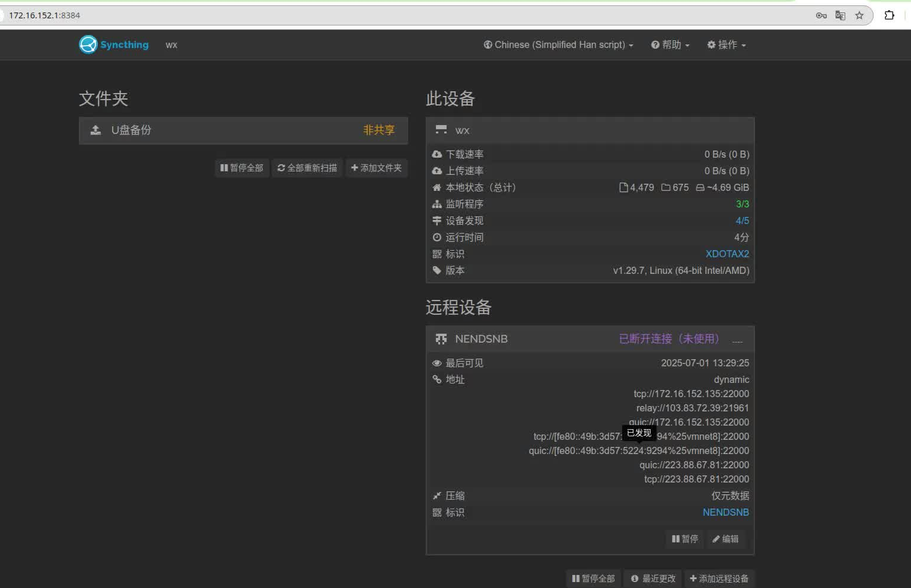Screen dimensions: 911x588
Task: Open the 帮助 help menu
Action: (670, 45)
